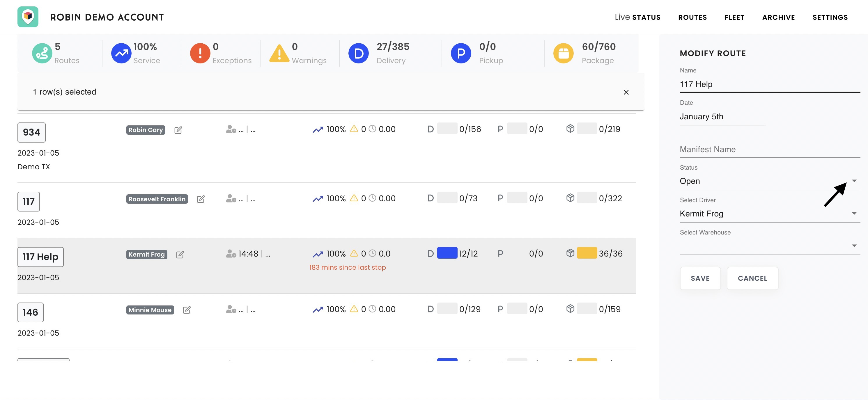The height and width of the screenshot is (400, 868).
Task: Click the red Exceptions alert icon
Action: 200,53
